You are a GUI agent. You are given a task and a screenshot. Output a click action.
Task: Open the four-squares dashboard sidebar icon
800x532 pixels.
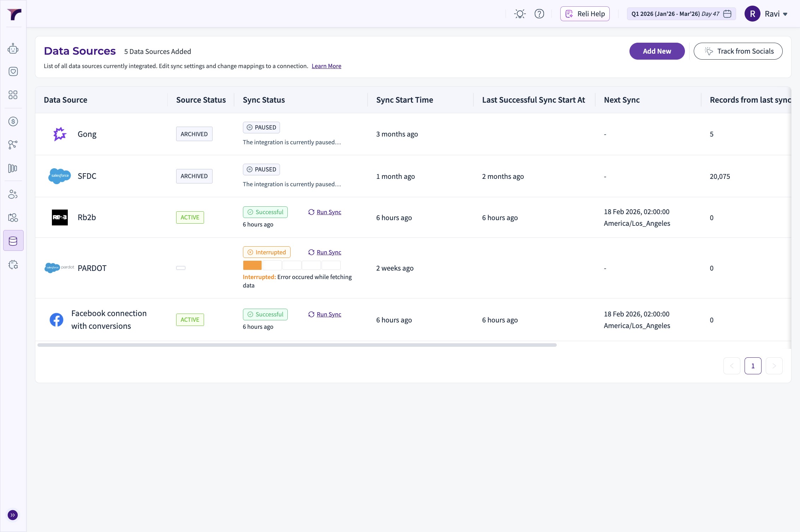click(x=13, y=95)
